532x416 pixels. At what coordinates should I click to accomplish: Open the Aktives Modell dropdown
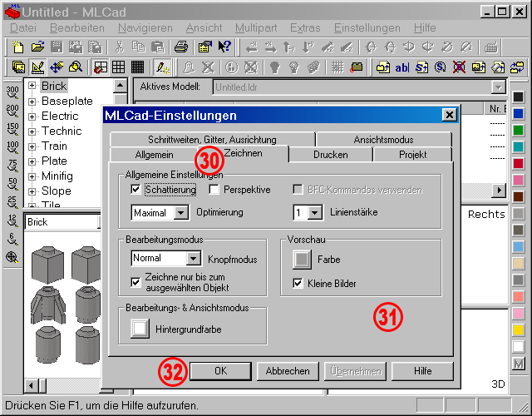tap(498, 87)
